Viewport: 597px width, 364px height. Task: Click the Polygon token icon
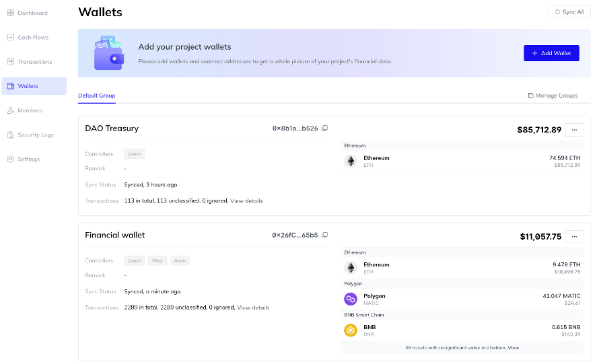pos(350,299)
